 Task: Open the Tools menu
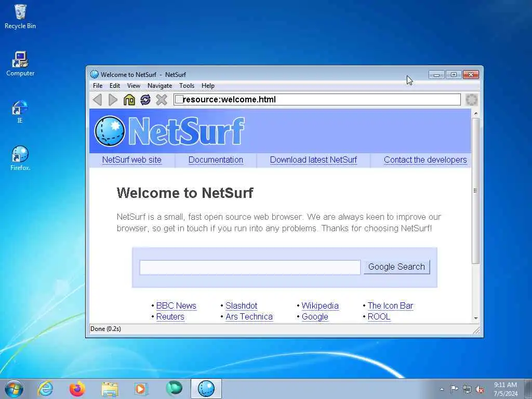pyautogui.click(x=187, y=86)
